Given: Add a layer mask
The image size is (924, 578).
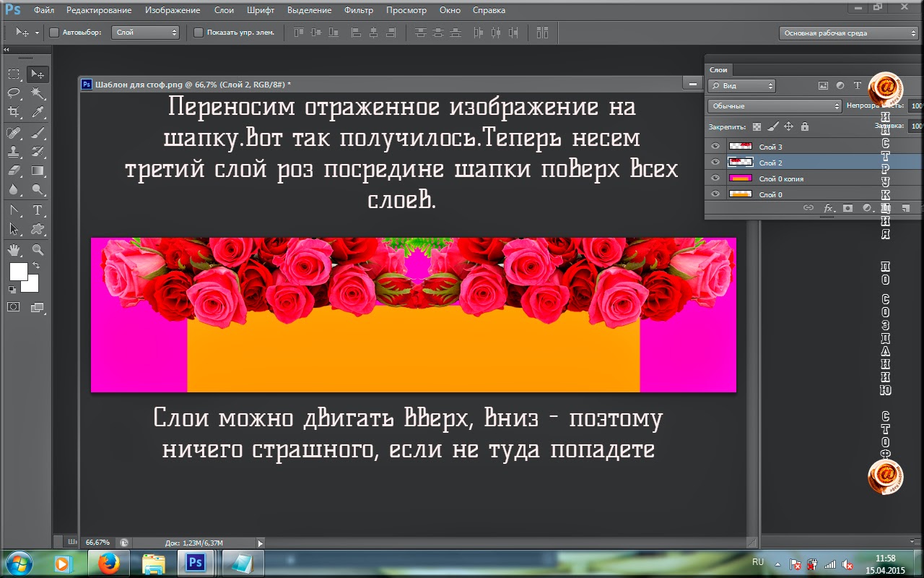Looking at the screenshot, I should [847, 208].
